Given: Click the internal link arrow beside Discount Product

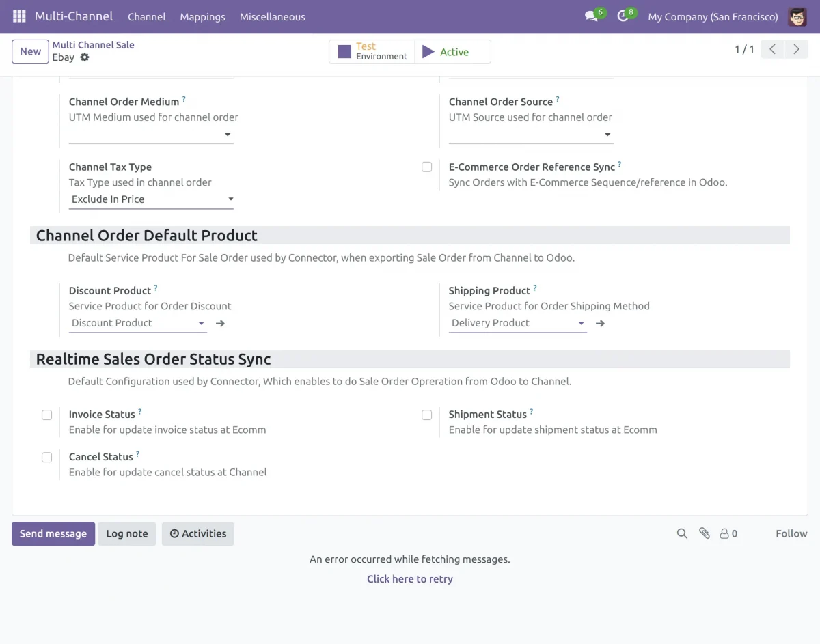Looking at the screenshot, I should tap(219, 323).
